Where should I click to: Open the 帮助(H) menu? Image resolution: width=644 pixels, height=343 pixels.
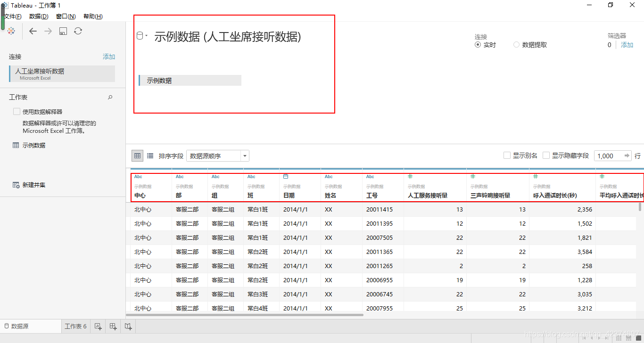coord(93,16)
